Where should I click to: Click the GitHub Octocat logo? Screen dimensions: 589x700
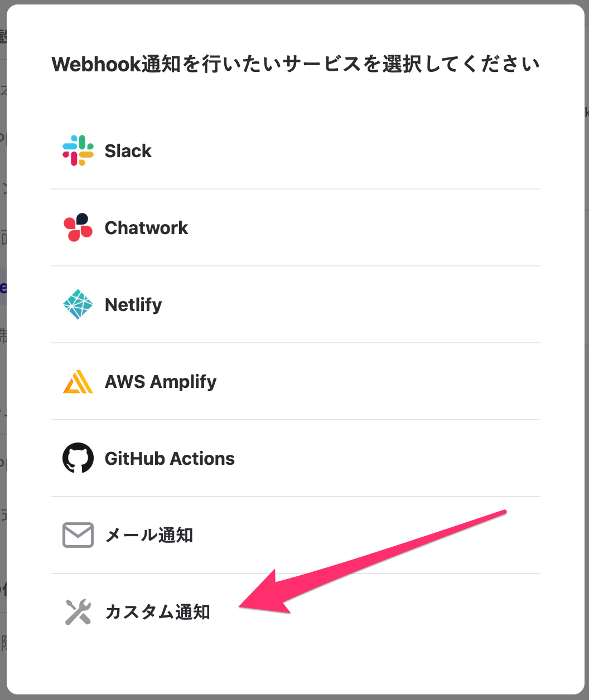[78, 458]
